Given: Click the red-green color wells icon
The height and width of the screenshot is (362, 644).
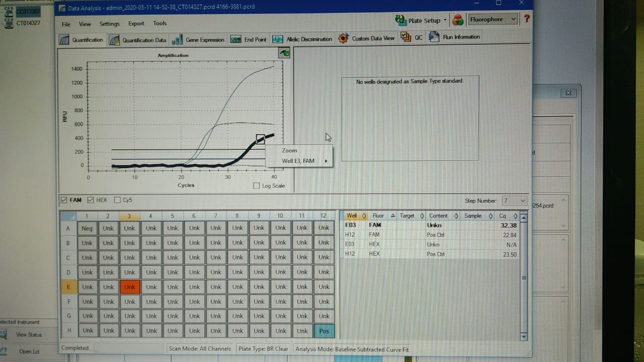Looking at the screenshot, I should click(x=457, y=20).
